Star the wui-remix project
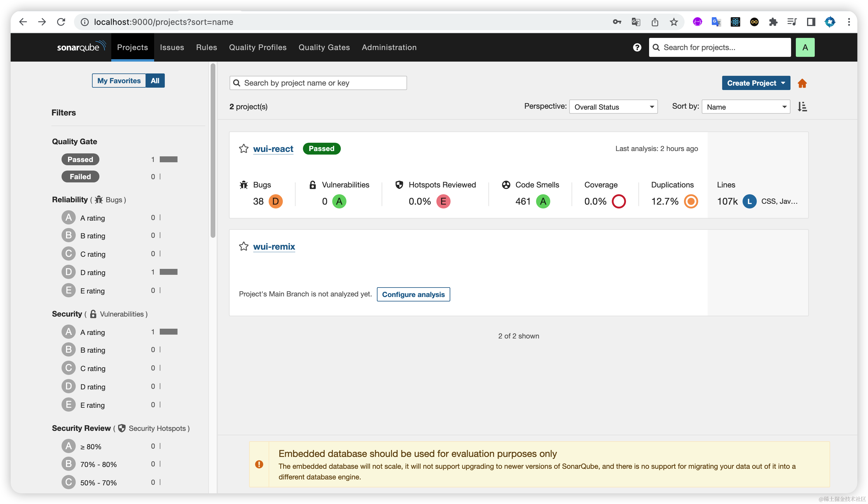The height and width of the screenshot is (504, 868). coord(243,246)
